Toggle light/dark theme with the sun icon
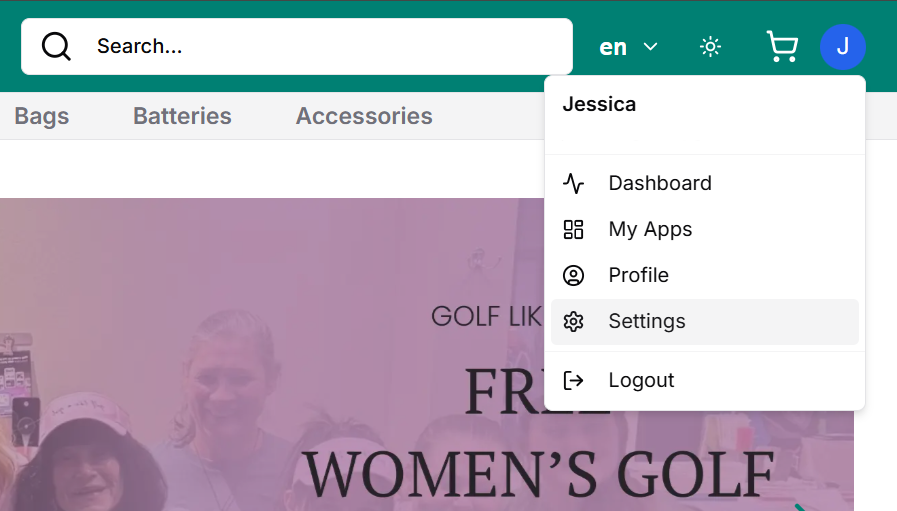The image size is (897, 511). (710, 47)
